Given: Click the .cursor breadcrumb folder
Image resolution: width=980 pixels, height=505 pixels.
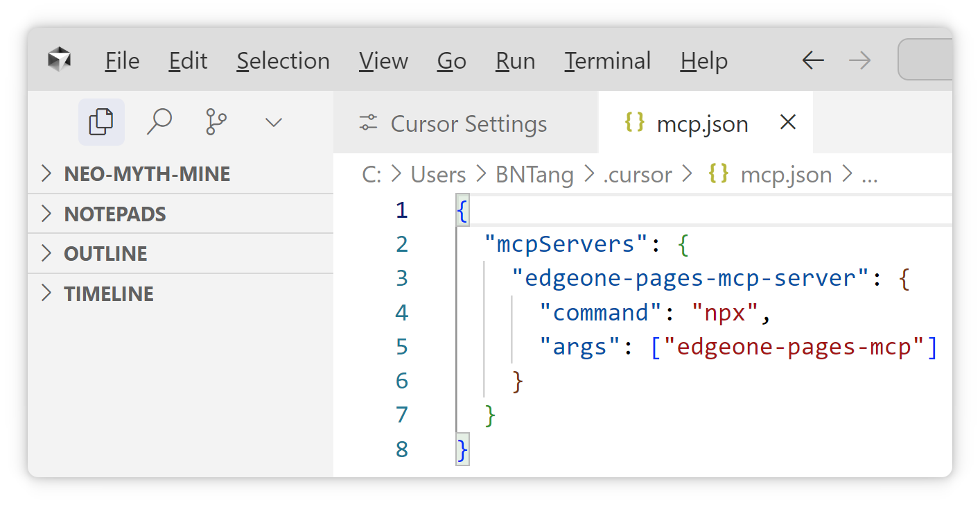Looking at the screenshot, I should pyautogui.click(x=637, y=175).
